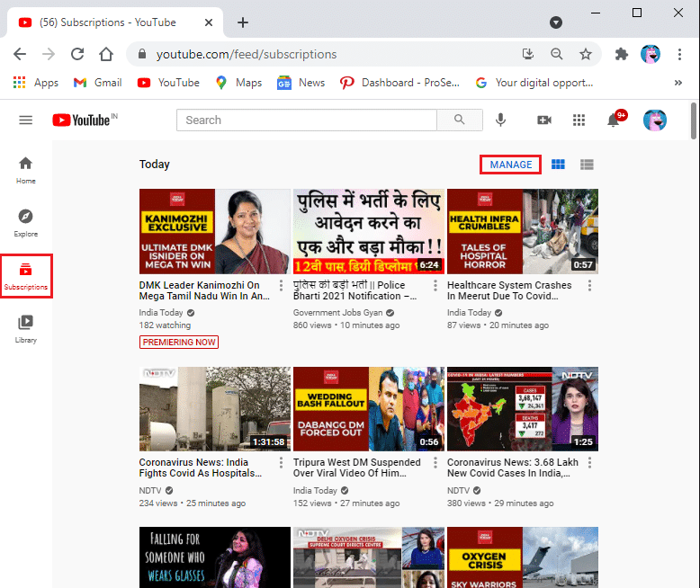The image size is (700, 588).
Task: Open options for Healthcare System Crashes video
Action: coord(590,286)
